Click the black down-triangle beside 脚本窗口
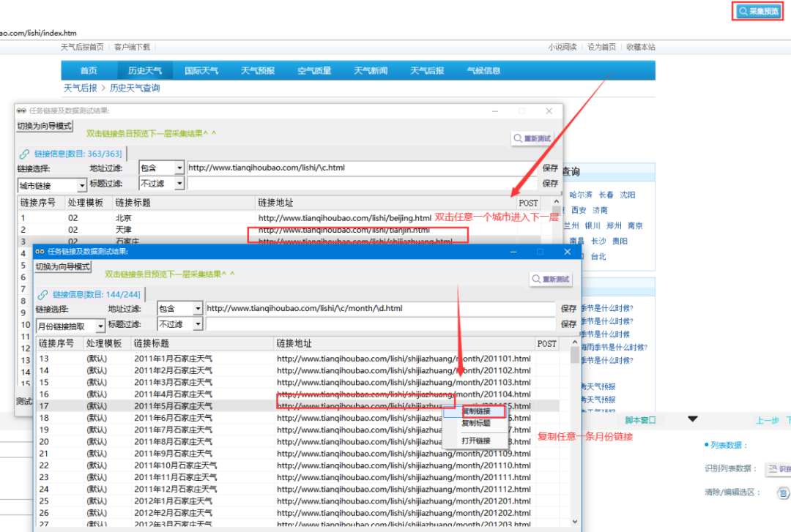 coord(693,419)
